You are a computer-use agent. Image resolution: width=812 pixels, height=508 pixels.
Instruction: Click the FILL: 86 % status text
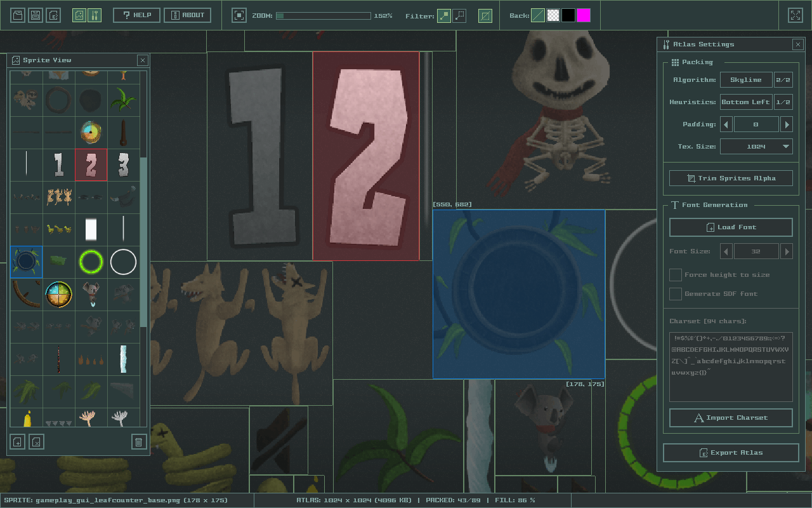pyautogui.click(x=511, y=500)
